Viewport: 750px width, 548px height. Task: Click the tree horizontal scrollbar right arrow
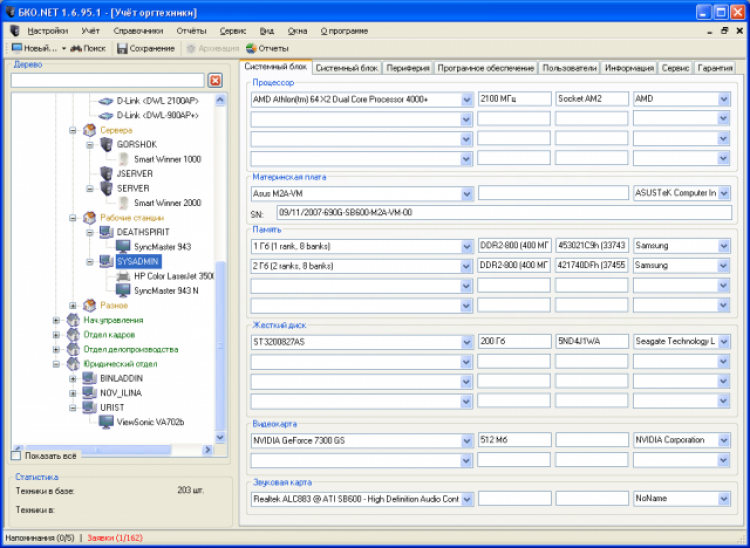[x=208, y=449]
